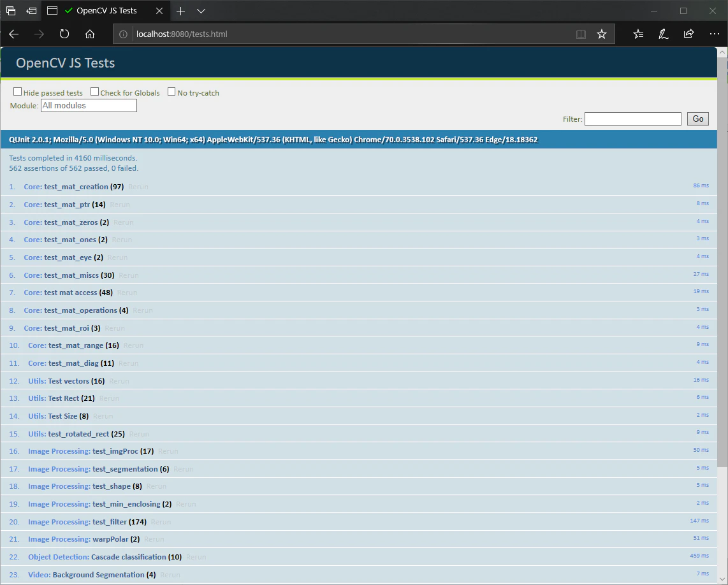Click the page scrollbar up arrow

[x=722, y=52]
